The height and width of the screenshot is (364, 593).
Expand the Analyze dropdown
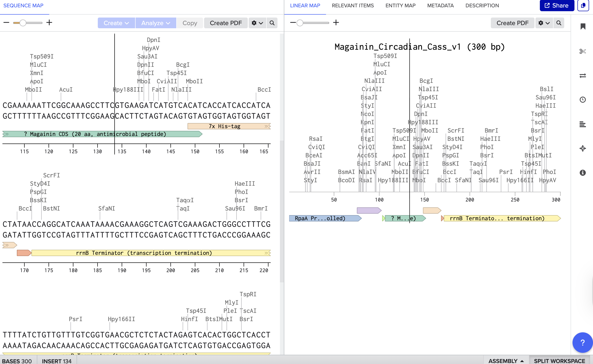(156, 23)
